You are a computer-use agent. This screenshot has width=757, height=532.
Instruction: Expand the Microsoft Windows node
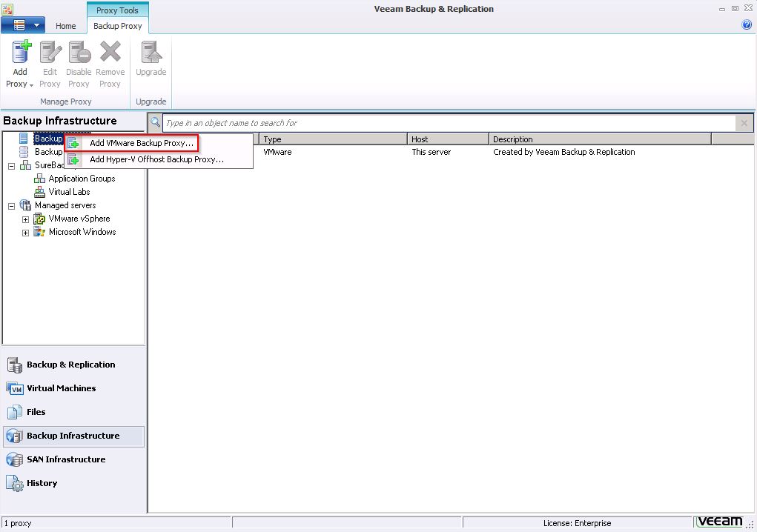coord(26,233)
